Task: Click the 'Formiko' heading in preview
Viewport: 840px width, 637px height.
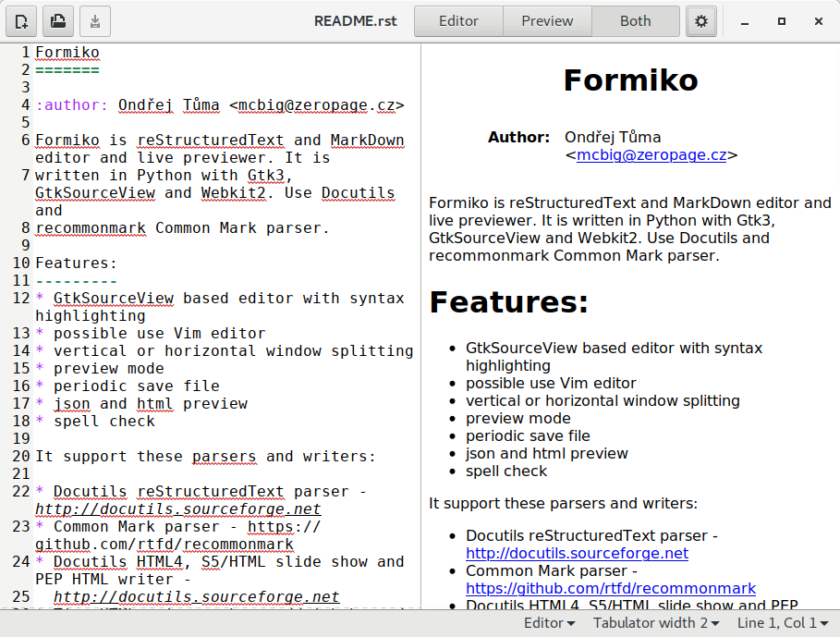Action: [630, 80]
